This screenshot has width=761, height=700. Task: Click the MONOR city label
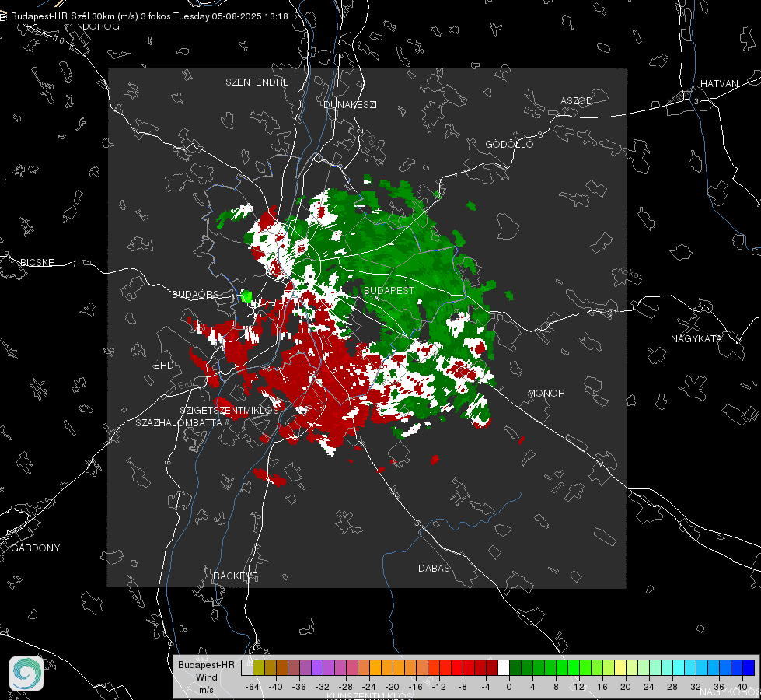[x=546, y=393]
